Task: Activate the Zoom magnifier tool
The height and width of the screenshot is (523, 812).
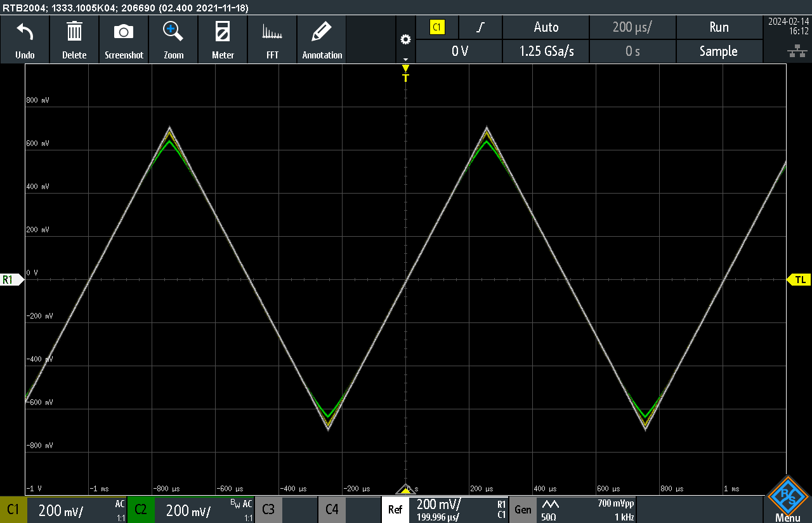Action: coord(173,32)
